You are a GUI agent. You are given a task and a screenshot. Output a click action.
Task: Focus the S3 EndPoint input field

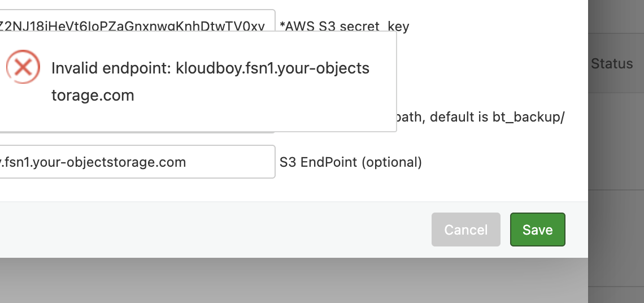(x=136, y=162)
